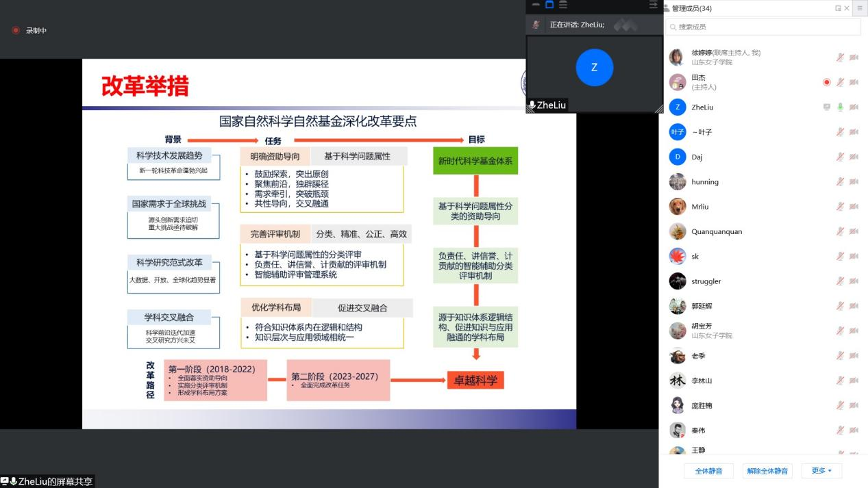868x488 pixels.
Task: Switch to the stacked list video layout
Action: tap(562, 5)
